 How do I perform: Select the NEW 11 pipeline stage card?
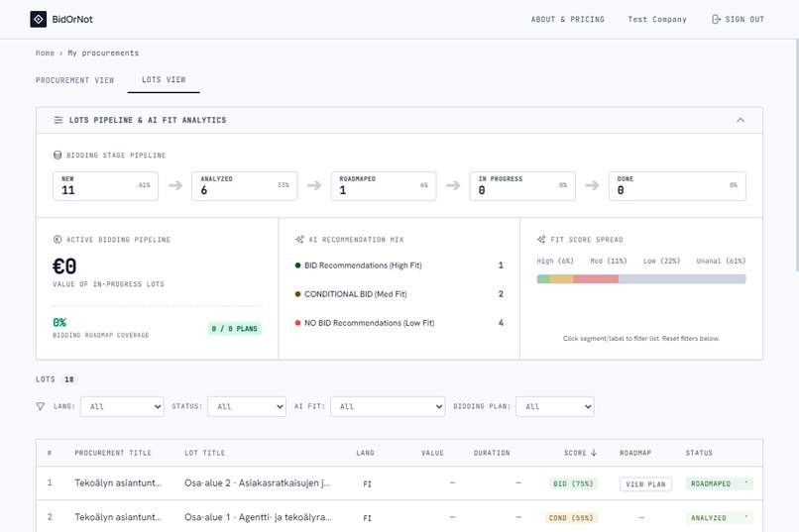[105, 186]
